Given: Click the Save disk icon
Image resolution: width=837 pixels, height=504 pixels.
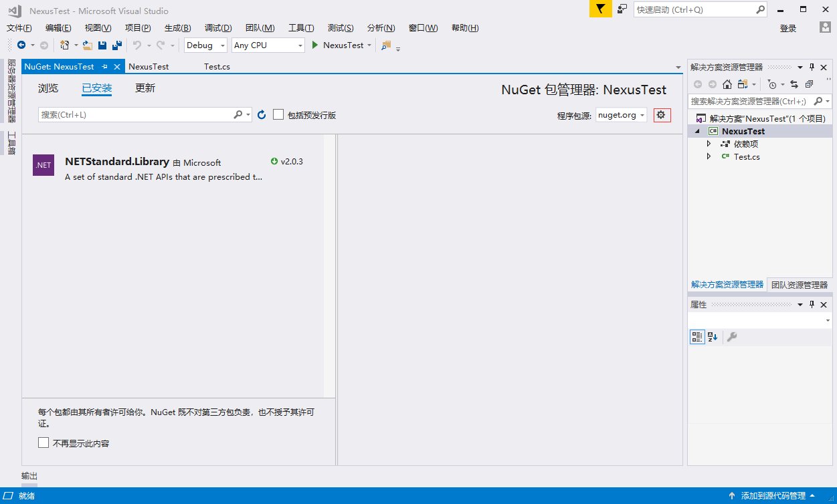Looking at the screenshot, I should (102, 45).
